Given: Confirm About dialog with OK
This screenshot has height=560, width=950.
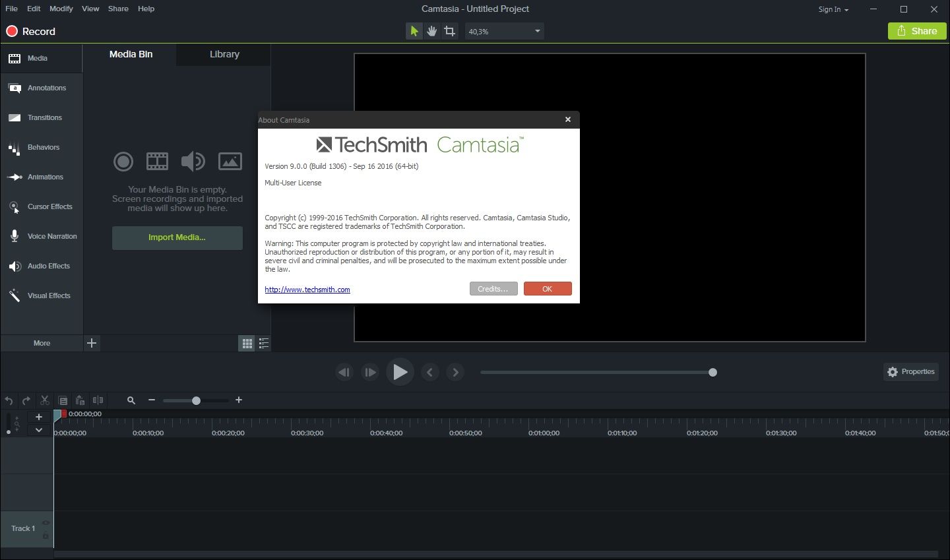Looking at the screenshot, I should [548, 289].
